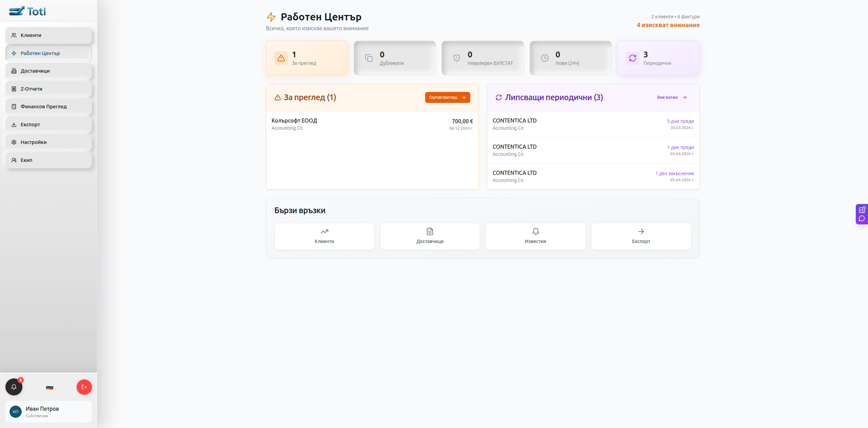
Task: Click the copy icon on Дубликати card
Action: (x=369, y=58)
